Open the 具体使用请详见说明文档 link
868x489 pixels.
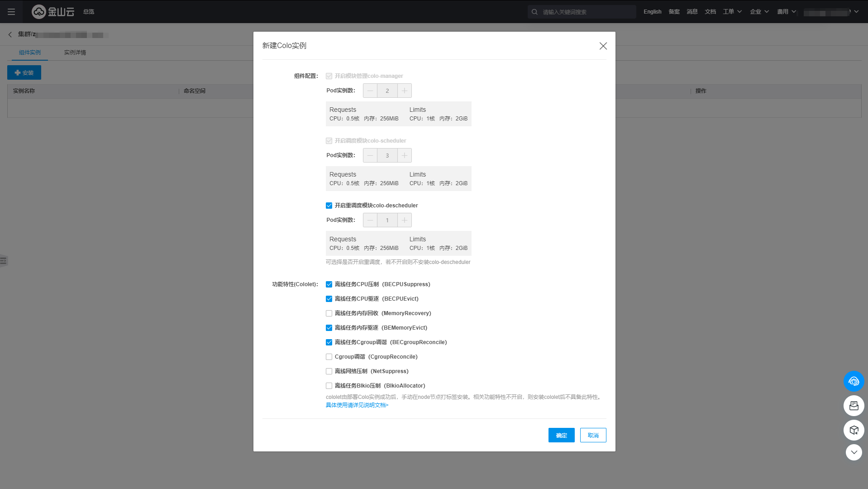(357, 405)
